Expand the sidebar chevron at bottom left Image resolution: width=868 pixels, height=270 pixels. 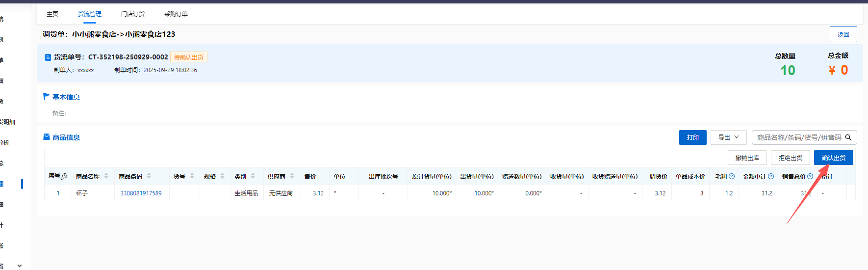tap(20, 266)
